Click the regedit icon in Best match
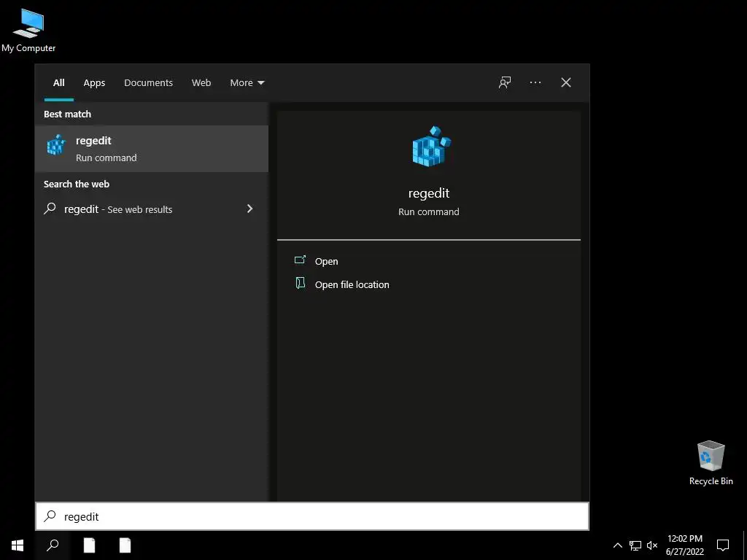Viewport: 747px width, 560px height. click(55, 145)
